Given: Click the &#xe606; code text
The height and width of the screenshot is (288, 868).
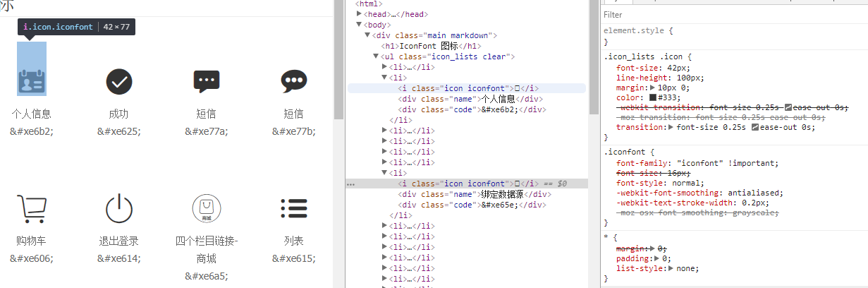Looking at the screenshot, I should [x=32, y=258].
